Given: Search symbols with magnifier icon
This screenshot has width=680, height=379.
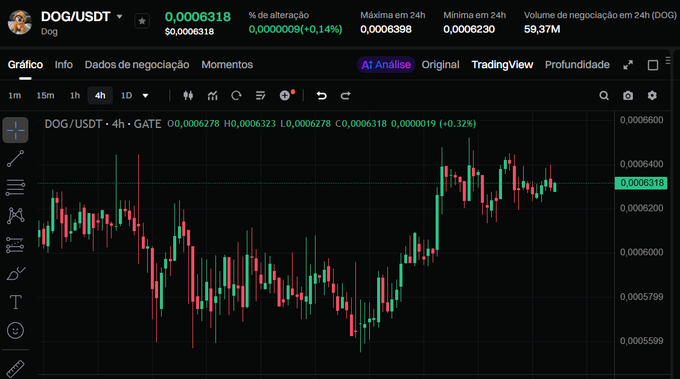Looking at the screenshot, I should (x=604, y=95).
